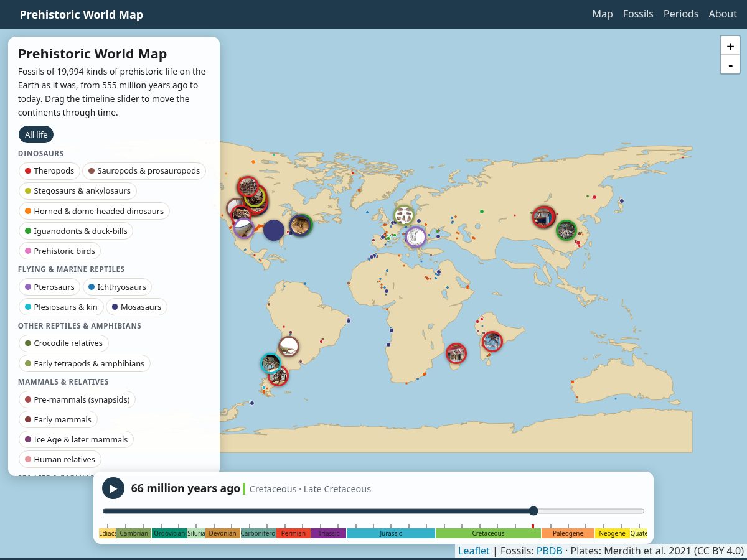Enable Iguanodonts & duck-bills filter
This screenshot has height=560, width=747.
click(x=76, y=231)
